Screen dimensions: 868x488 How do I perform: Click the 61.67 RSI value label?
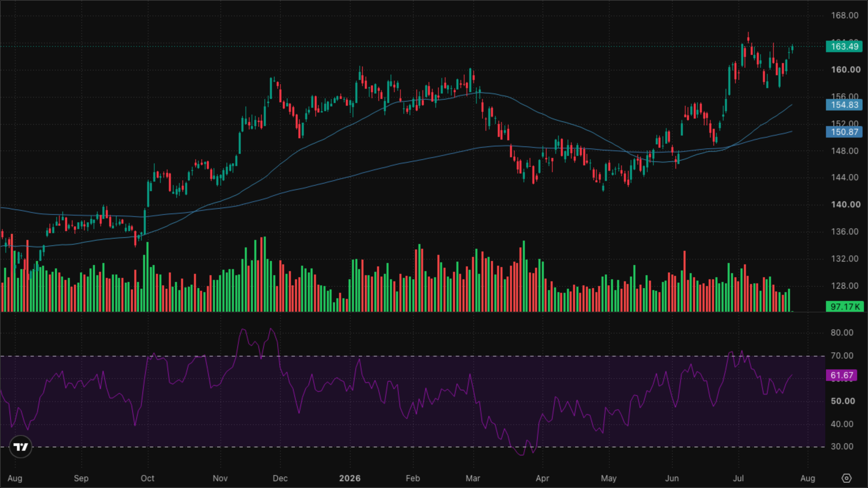point(842,375)
